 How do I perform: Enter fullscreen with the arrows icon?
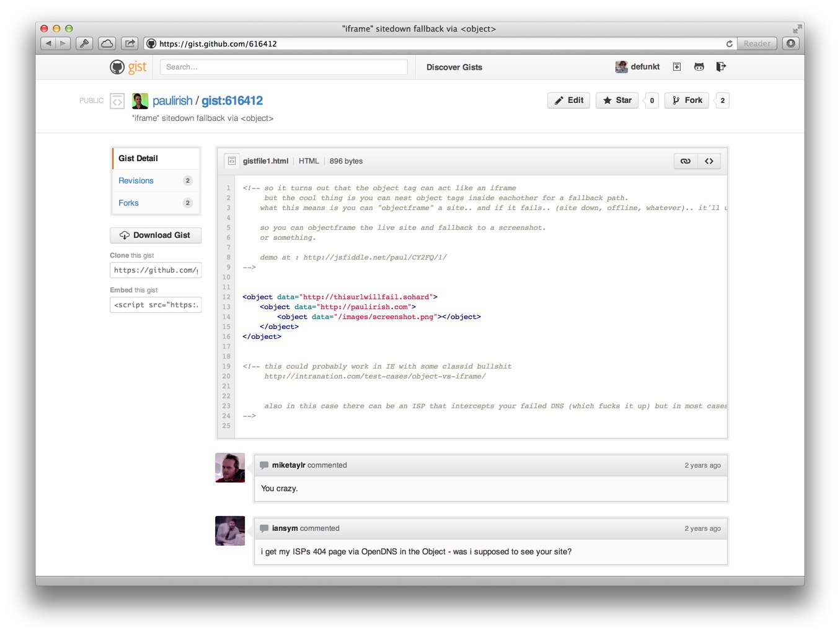coord(797,29)
